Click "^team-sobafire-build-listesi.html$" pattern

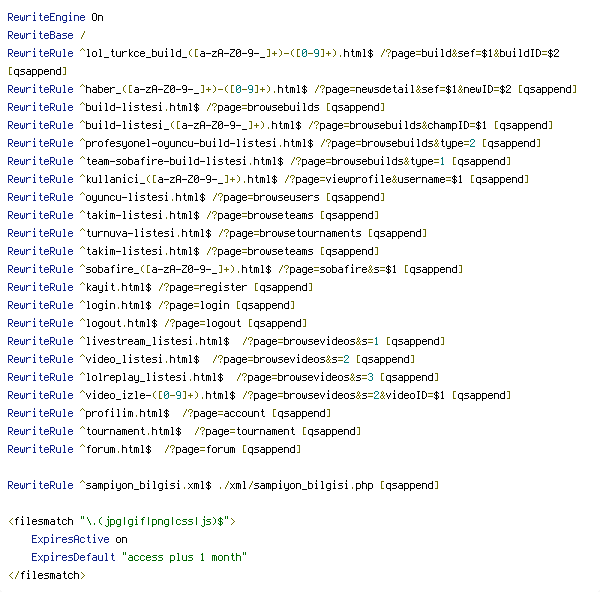pyautogui.click(x=181, y=161)
